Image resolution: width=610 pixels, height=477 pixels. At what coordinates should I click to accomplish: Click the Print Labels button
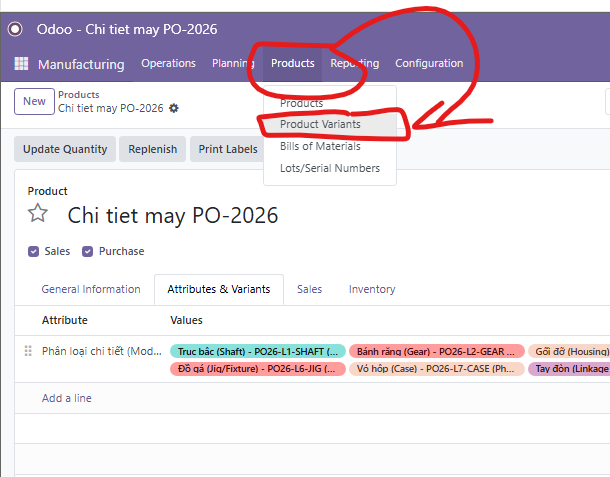click(x=228, y=149)
